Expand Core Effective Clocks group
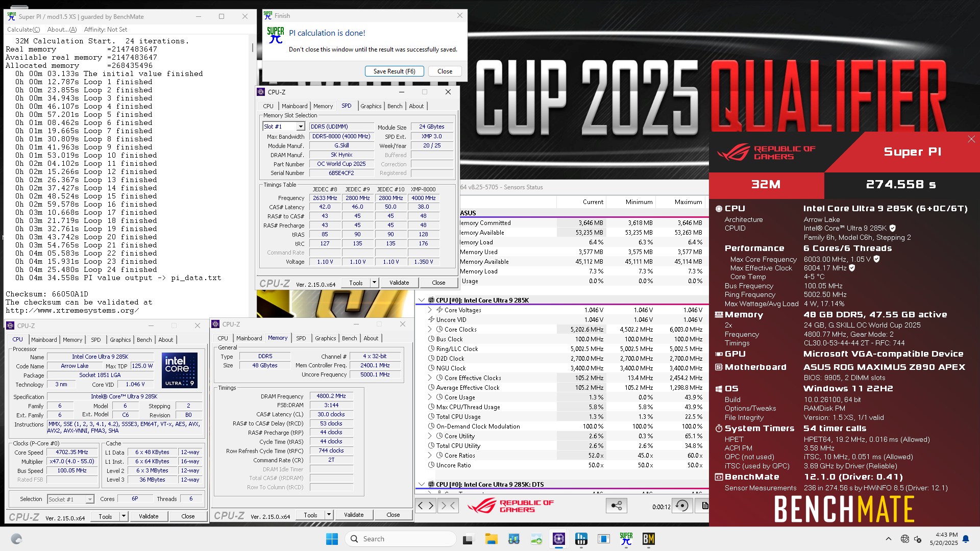980x551 pixels. point(430,378)
